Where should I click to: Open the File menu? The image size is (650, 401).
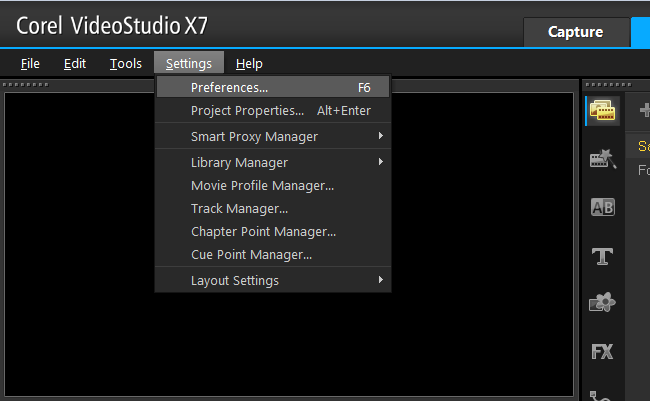tap(30, 63)
